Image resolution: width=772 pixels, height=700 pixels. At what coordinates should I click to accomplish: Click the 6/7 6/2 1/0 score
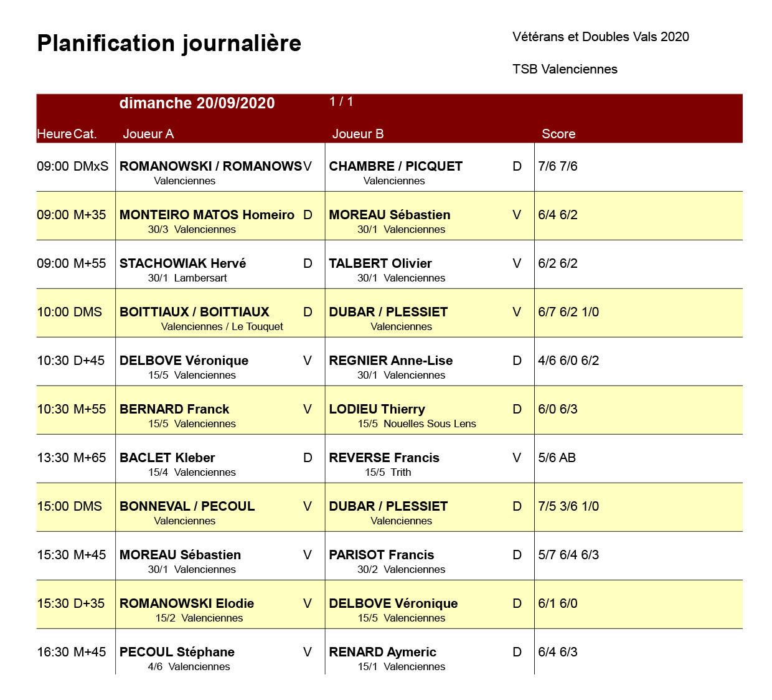(x=568, y=312)
